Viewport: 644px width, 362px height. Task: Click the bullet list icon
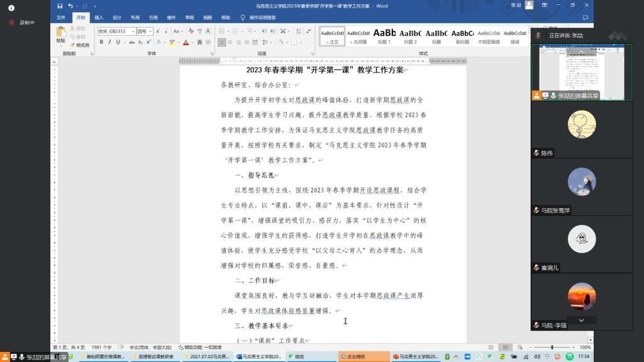(x=222, y=31)
